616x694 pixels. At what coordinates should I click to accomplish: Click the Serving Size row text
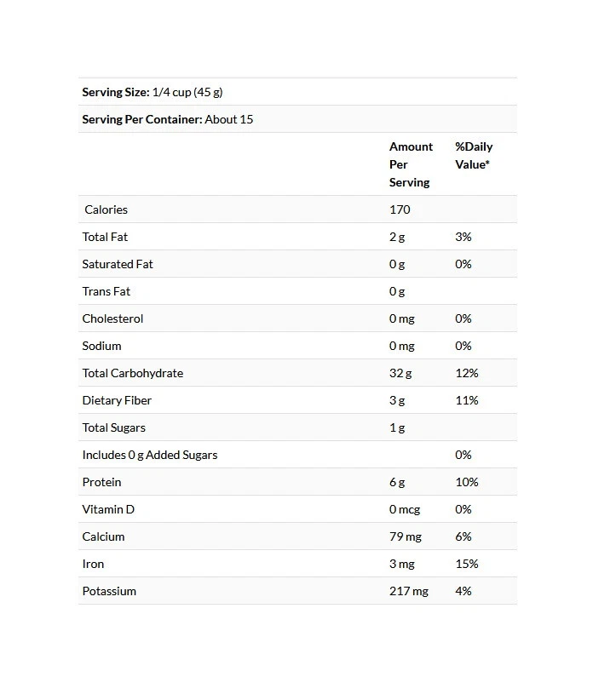(x=152, y=92)
